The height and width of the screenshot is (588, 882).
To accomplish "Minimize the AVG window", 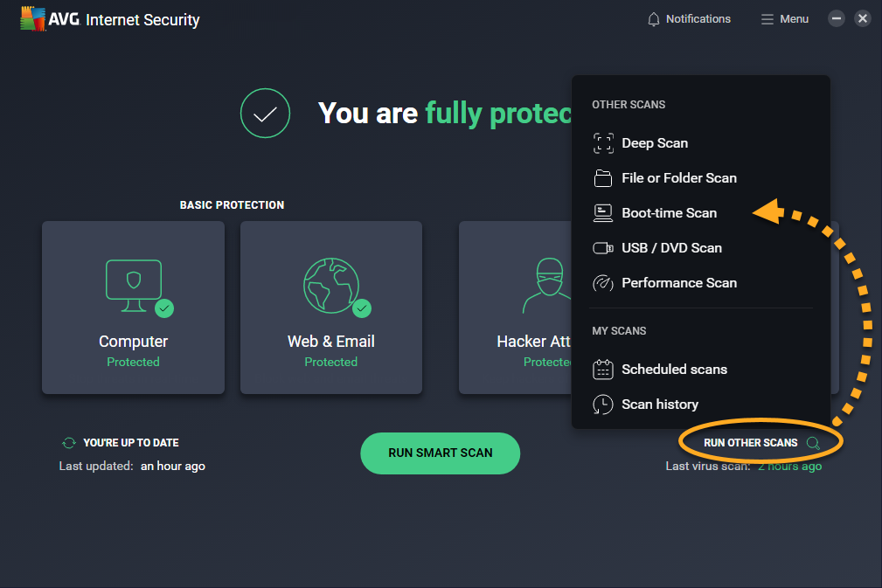I will (837, 18).
